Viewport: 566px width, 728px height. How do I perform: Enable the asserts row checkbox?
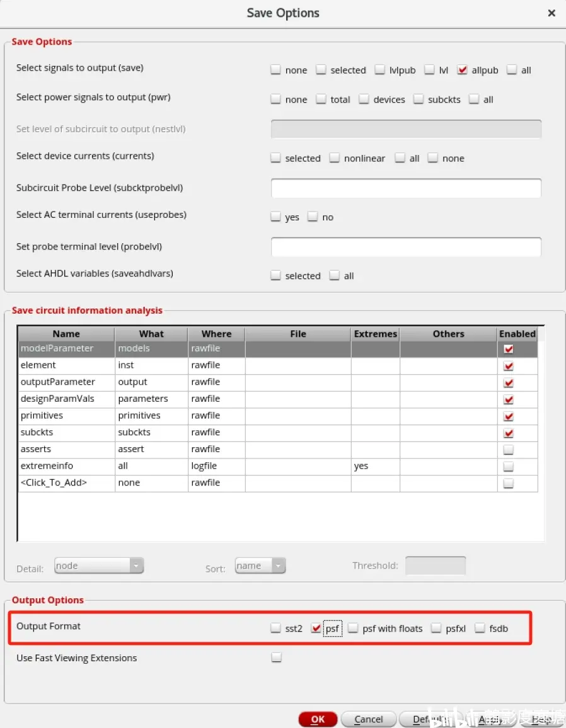509,450
